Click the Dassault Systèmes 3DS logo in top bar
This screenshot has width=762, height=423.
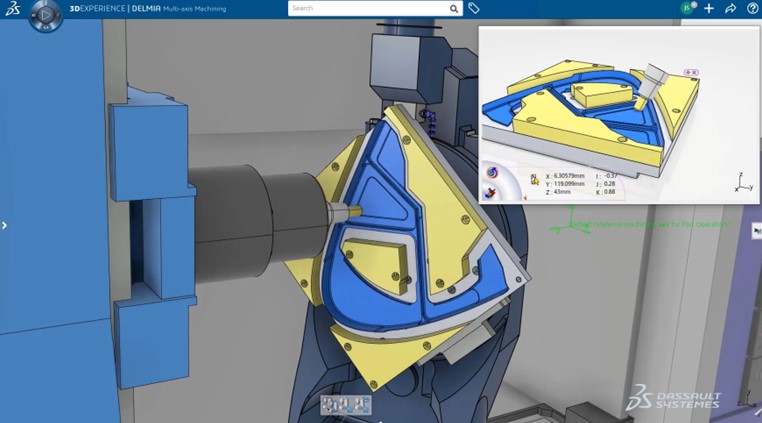12,8
